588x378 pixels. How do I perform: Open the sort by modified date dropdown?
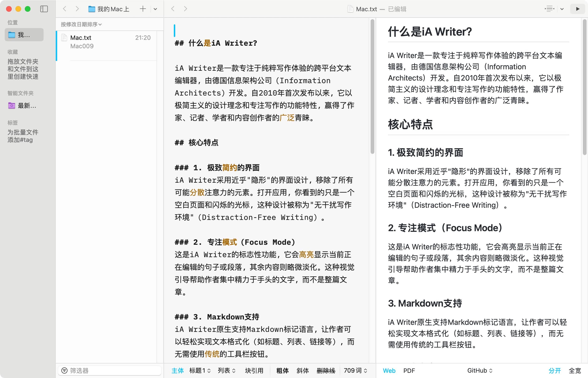pyautogui.click(x=81, y=24)
